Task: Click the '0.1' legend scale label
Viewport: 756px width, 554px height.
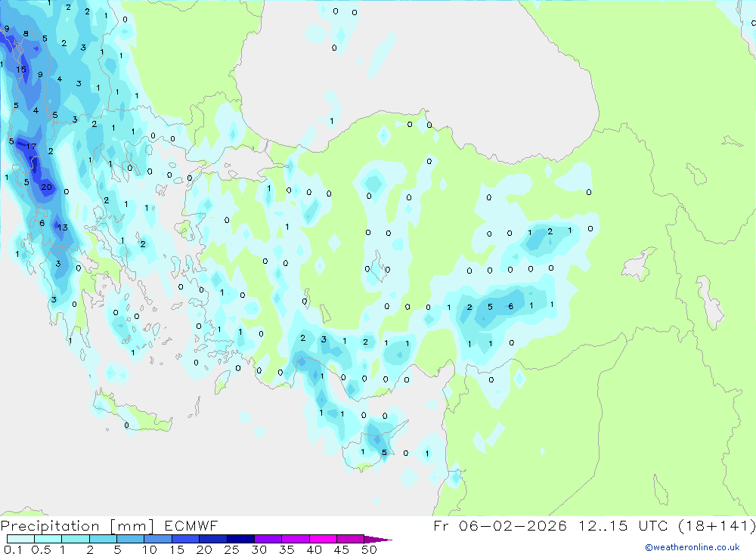Action: (x=13, y=549)
